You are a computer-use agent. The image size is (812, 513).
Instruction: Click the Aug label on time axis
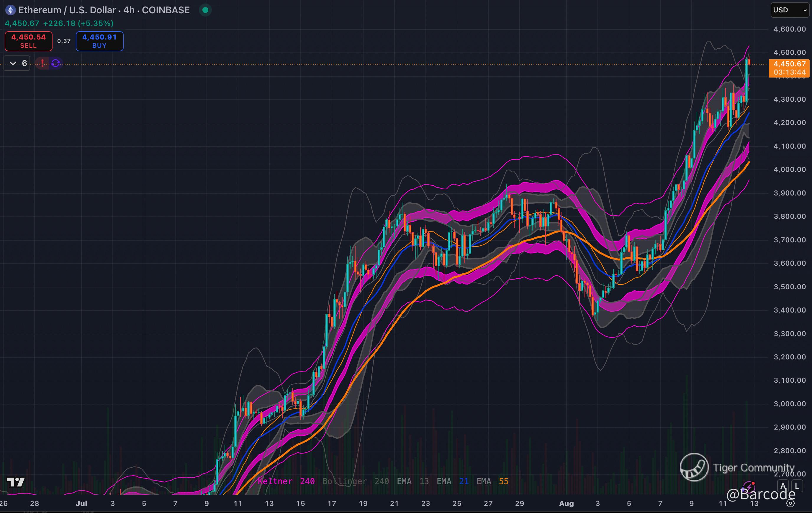coord(566,503)
